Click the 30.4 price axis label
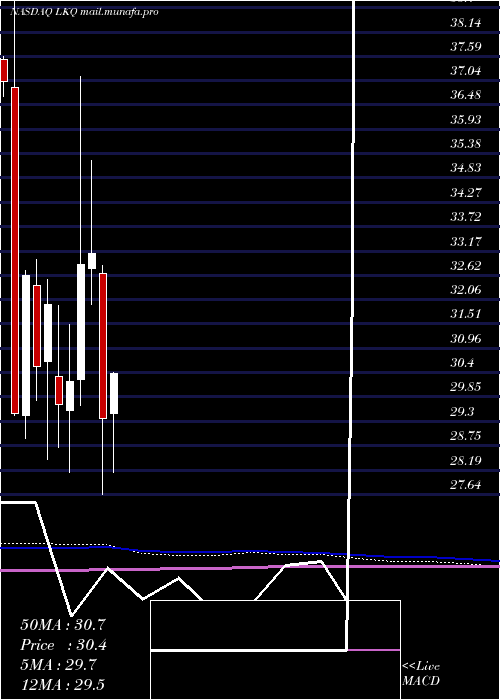This screenshot has height=700, width=500. click(x=462, y=363)
